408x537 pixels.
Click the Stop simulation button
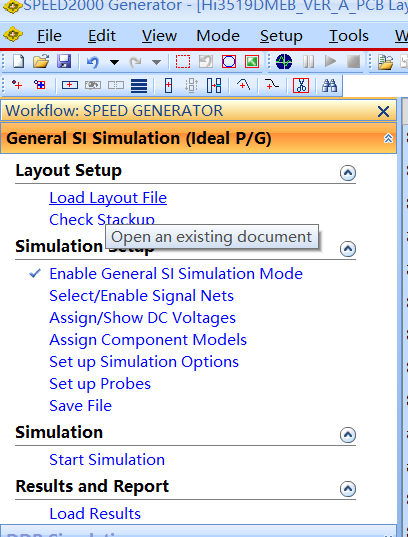pos(354,62)
